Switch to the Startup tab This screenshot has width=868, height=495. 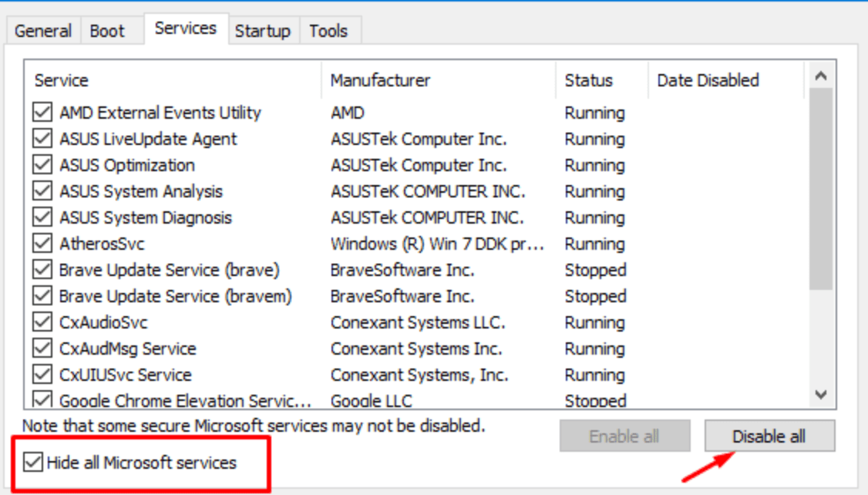pos(263,31)
